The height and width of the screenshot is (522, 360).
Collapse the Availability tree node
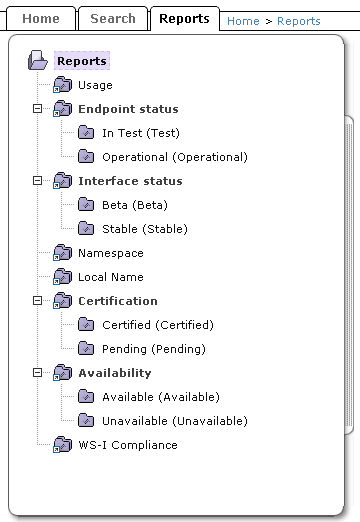(x=37, y=373)
